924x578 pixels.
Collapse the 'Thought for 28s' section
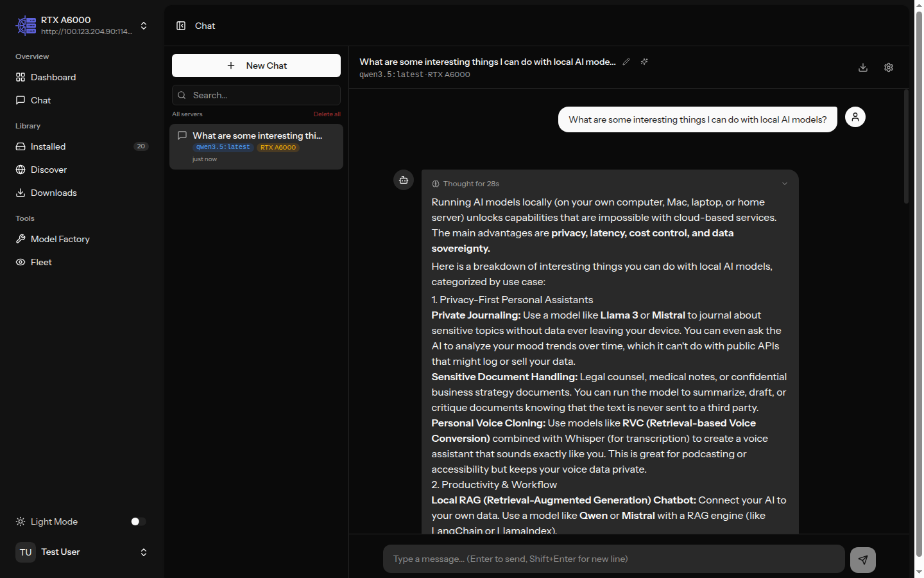point(784,184)
